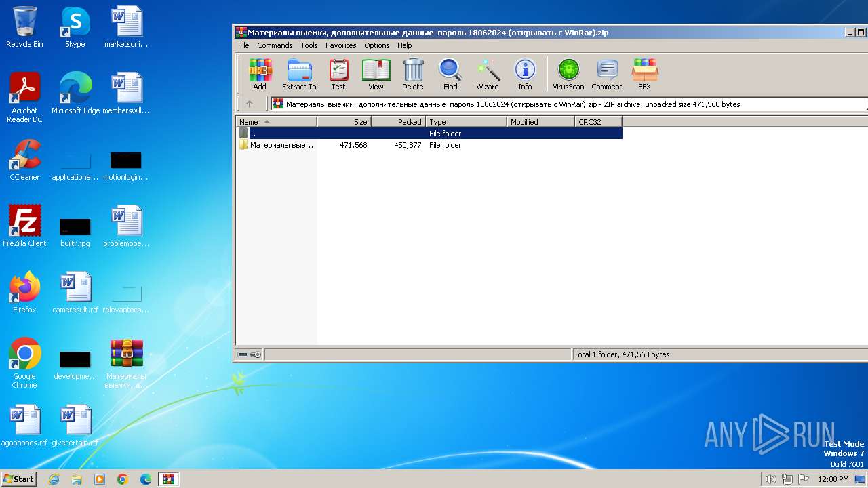Image resolution: width=868 pixels, height=488 pixels.
Task: Open the archive Comment tool
Action: pos(606,74)
